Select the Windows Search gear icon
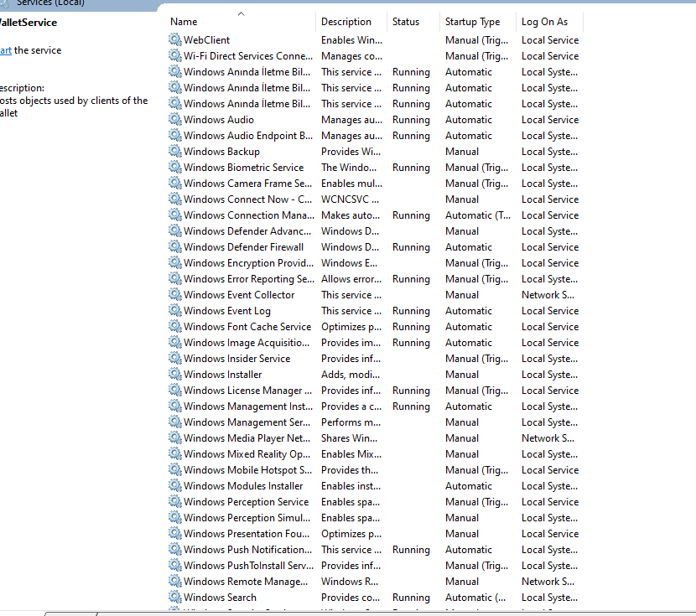 pyautogui.click(x=175, y=598)
